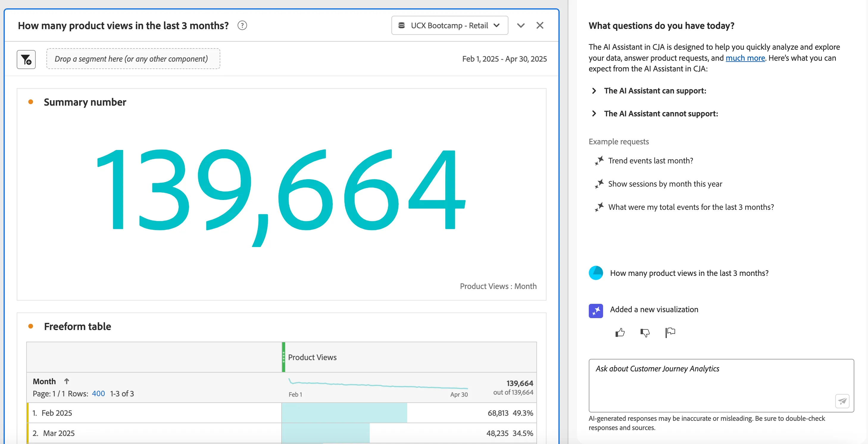The height and width of the screenshot is (444, 868).
Task: Click sparkle icon next to Trend events last month
Action: pos(599,161)
